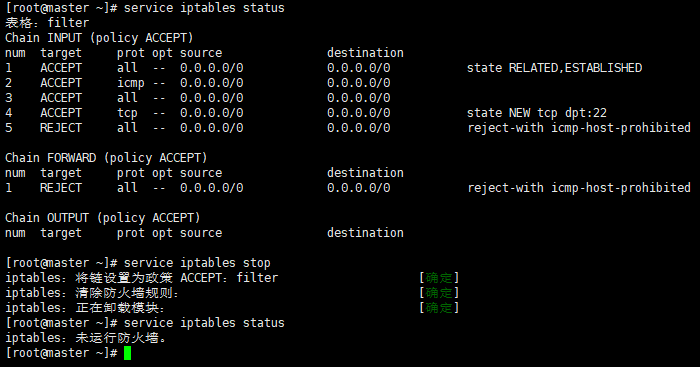Click rule number 5 in the INPUT chain

tap(8, 128)
